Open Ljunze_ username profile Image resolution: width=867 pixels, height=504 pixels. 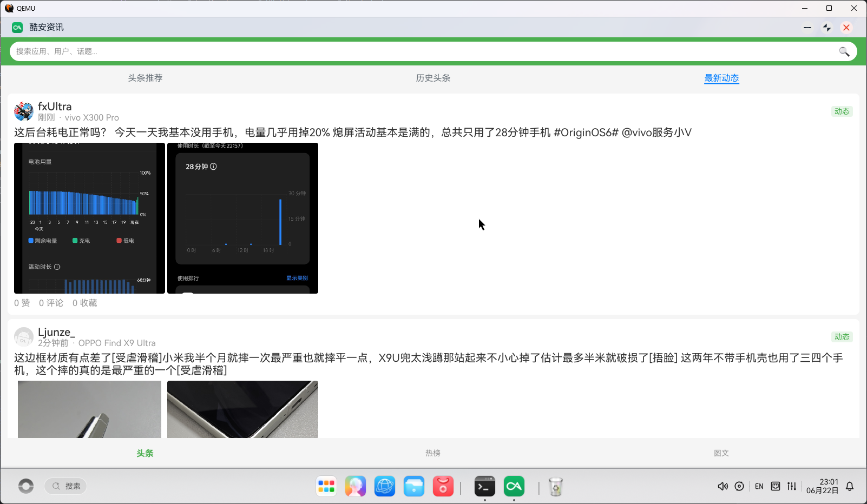click(x=56, y=332)
